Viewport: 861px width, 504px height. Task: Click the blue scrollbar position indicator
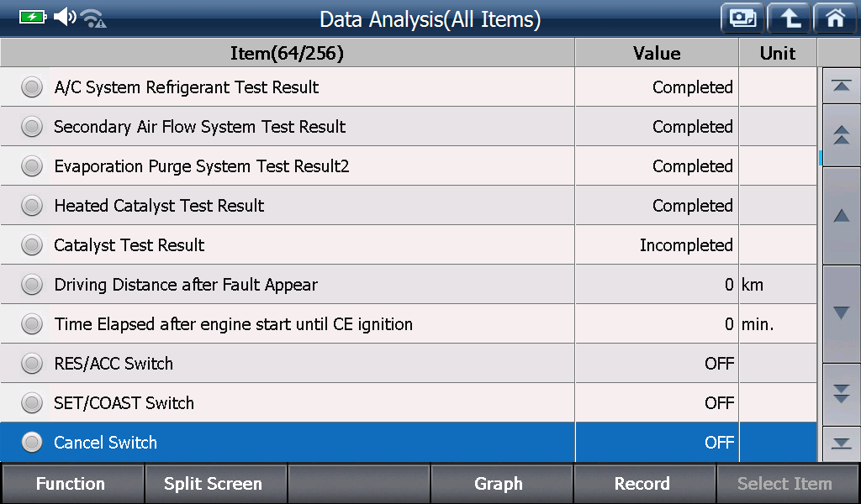click(x=821, y=157)
